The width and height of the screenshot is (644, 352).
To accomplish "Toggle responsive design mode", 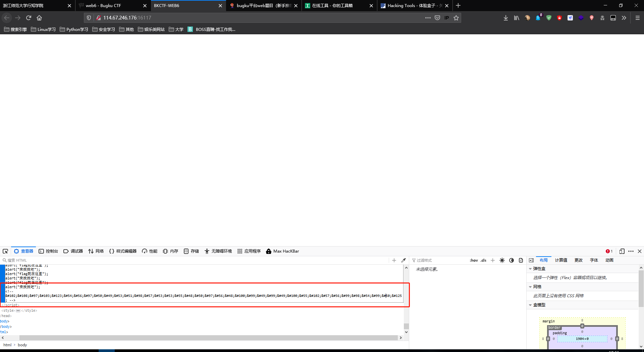I will coord(622,251).
